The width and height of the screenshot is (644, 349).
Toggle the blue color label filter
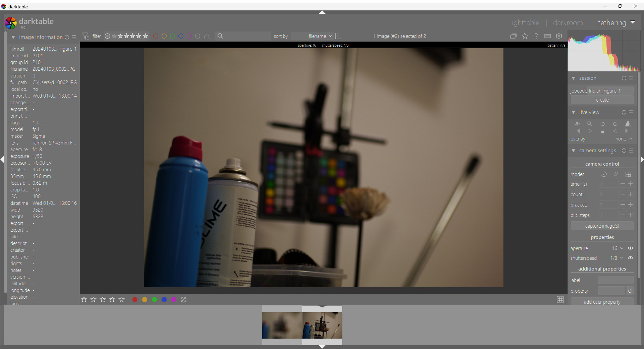point(181,36)
